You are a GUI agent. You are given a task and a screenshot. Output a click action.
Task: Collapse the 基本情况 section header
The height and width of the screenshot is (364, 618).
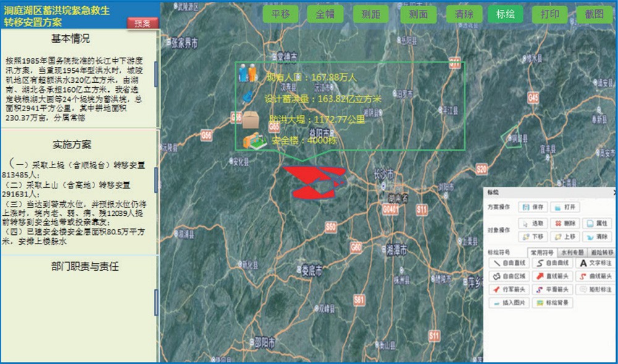[70, 39]
